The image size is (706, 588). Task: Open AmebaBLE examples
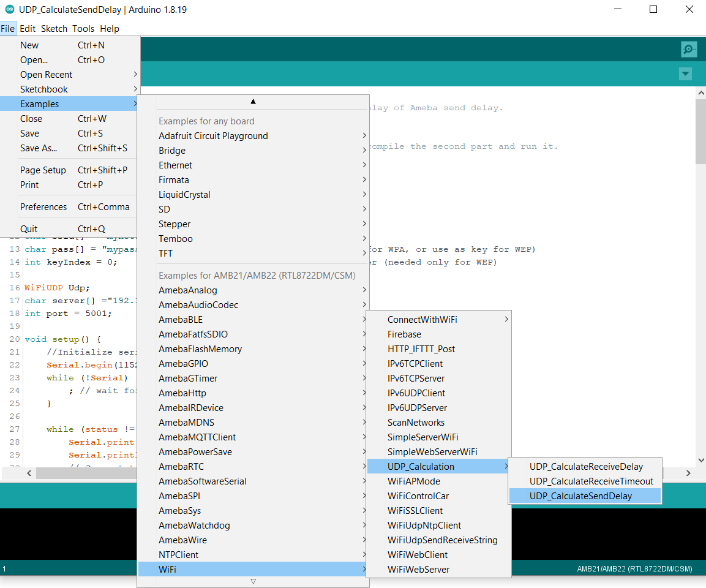coord(253,320)
